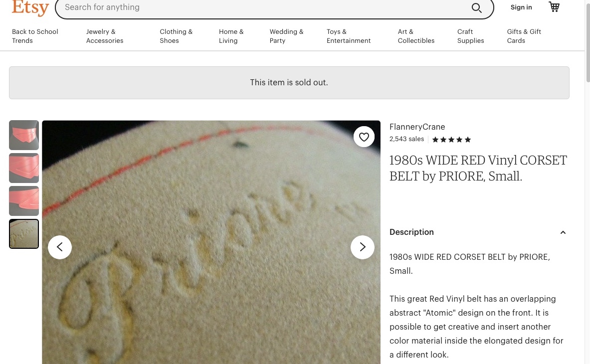Click the search magnifier icon
The image size is (590, 364).
476,7
